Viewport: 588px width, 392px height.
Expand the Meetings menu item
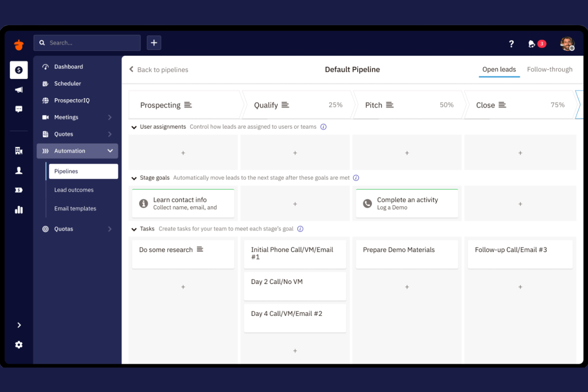[x=110, y=117]
